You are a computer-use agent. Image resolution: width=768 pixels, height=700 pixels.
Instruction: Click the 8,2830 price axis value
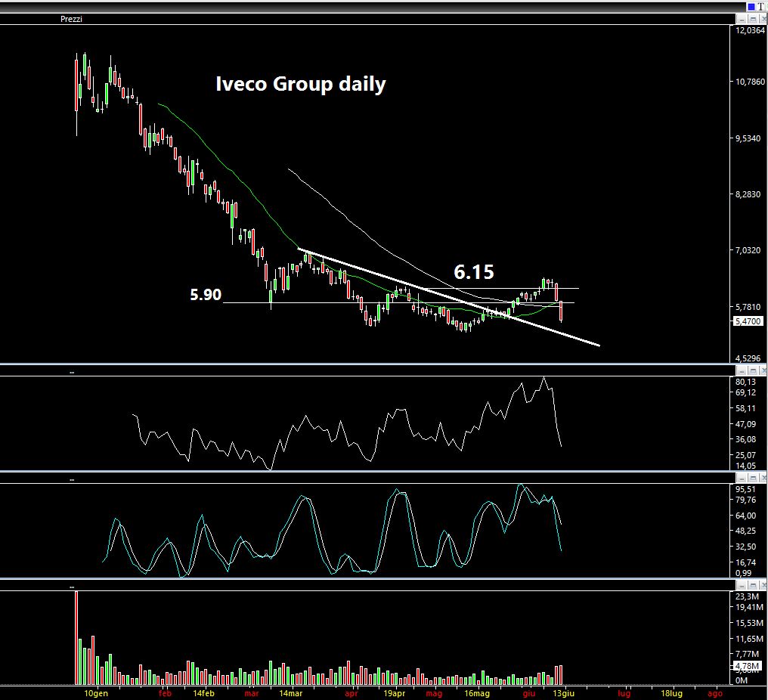coord(748,194)
